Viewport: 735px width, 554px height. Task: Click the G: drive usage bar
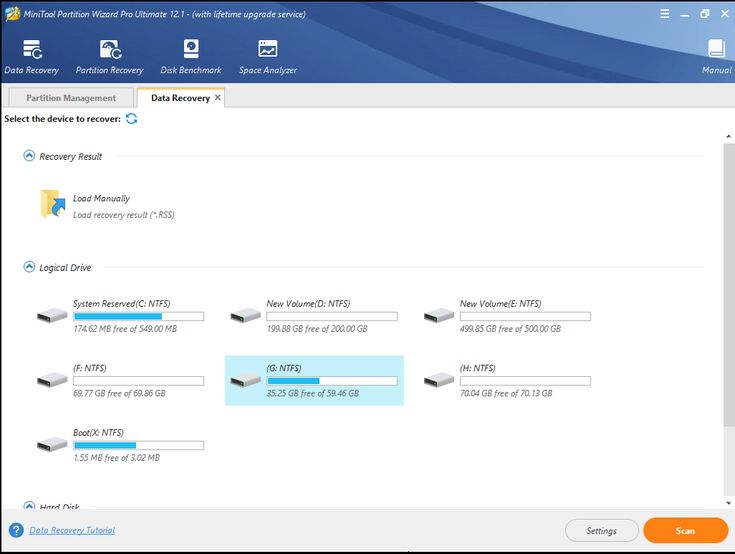click(332, 381)
